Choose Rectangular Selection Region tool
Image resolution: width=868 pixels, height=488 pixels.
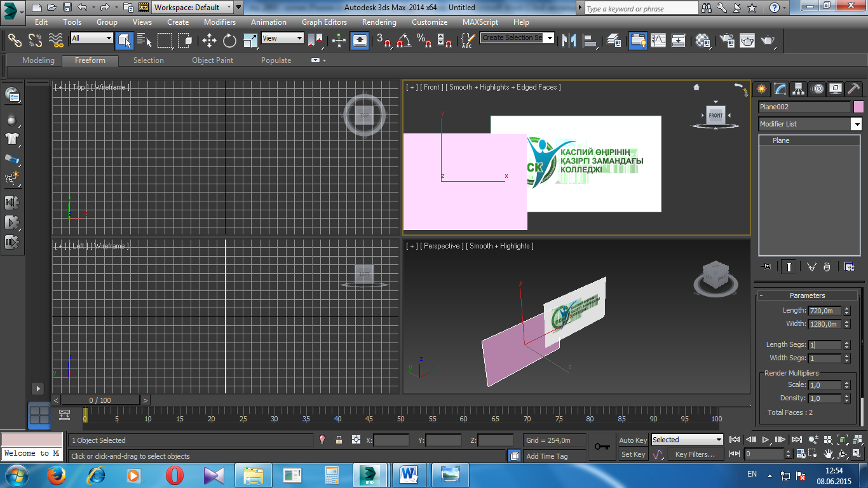(165, 40)
